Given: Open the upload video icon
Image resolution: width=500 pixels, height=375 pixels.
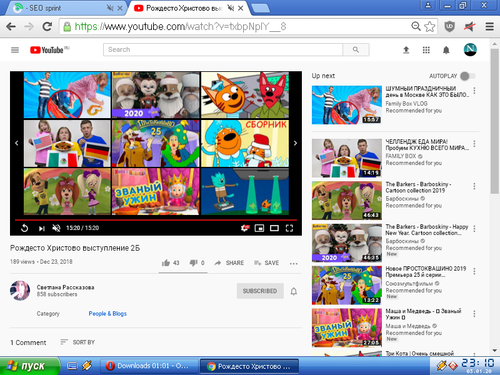Looking at the screenshot, I should coord(406,50).
